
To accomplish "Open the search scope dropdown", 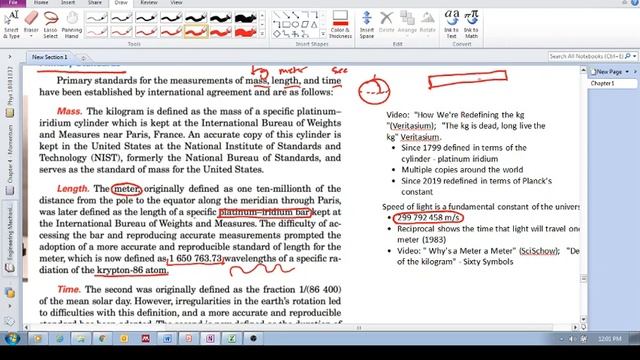I will pos(635,56).
